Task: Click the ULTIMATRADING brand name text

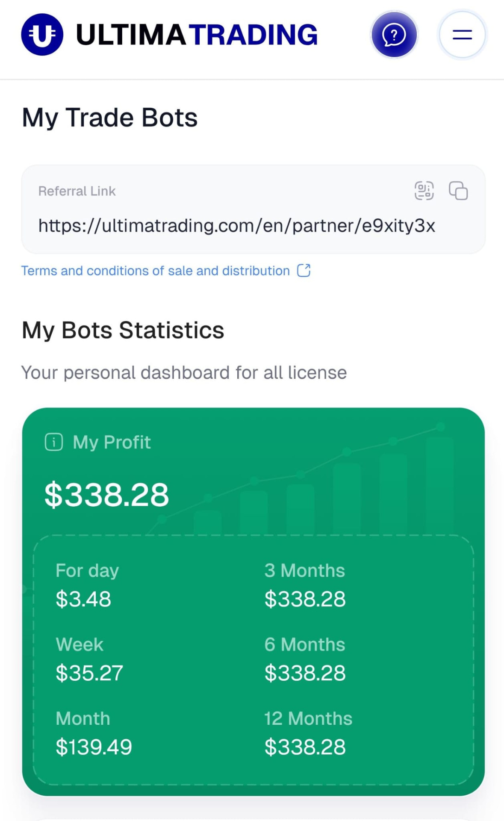Action: (x=197, y=35)
